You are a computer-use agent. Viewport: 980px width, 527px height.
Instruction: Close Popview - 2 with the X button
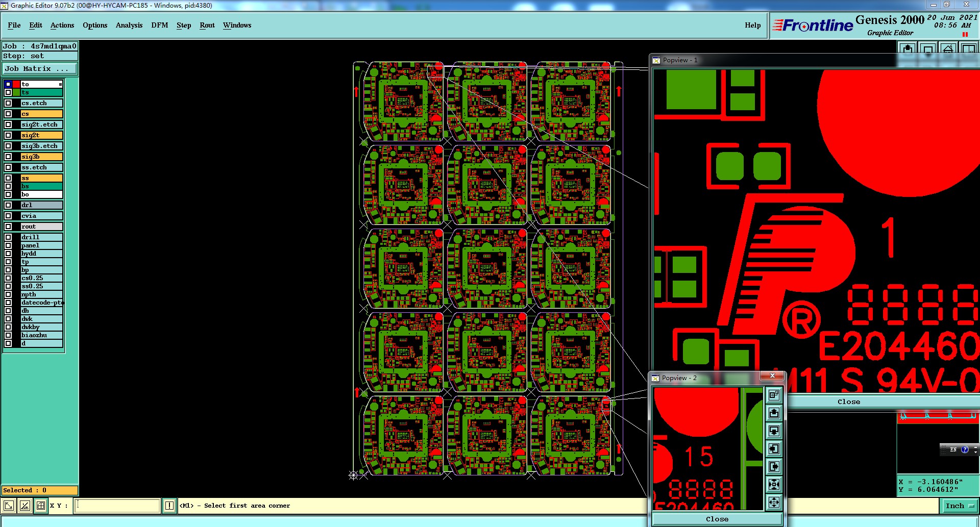coord(772,375)
